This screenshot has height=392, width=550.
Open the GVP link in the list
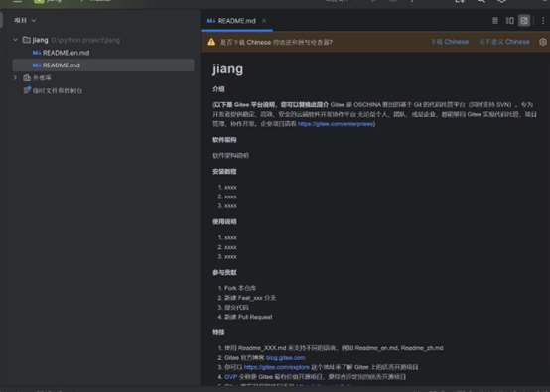point(230,377)
